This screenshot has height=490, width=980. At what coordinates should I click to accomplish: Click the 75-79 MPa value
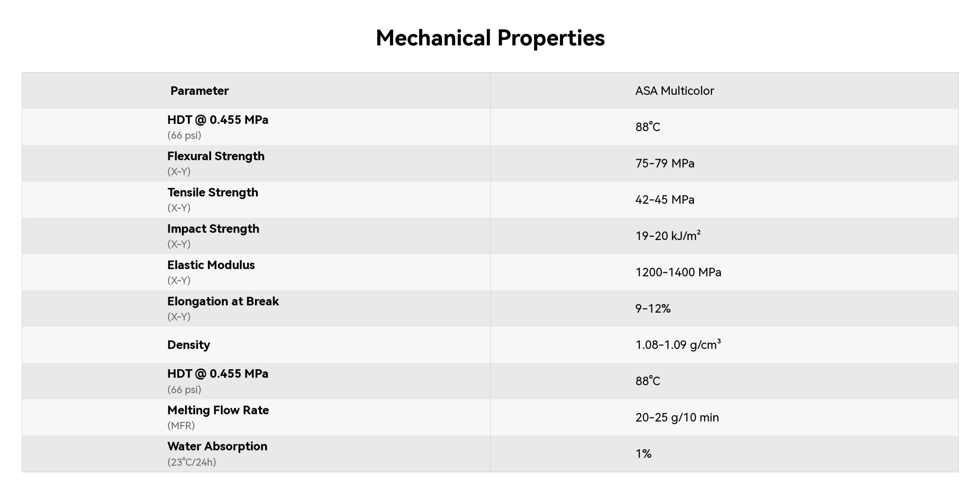(x=665, y=163)
